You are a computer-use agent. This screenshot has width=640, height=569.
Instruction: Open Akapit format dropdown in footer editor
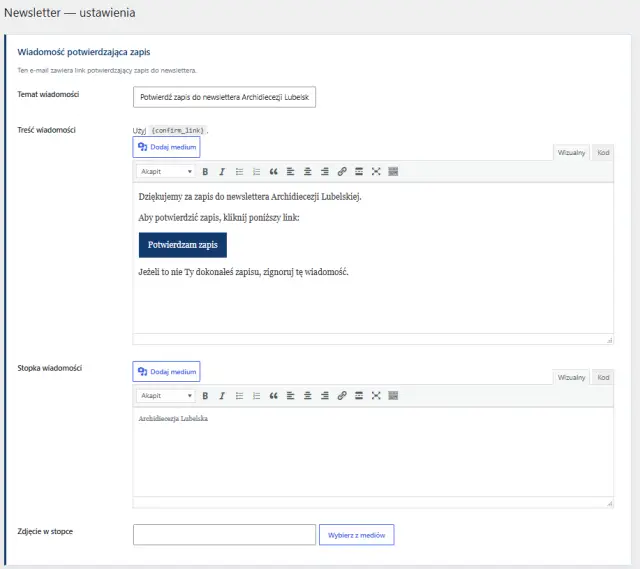[166, 396]
